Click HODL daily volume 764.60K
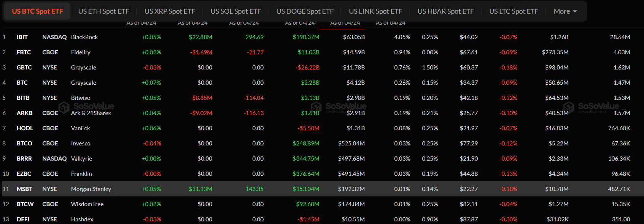This screenshot has width=644, height=224. 619,128
